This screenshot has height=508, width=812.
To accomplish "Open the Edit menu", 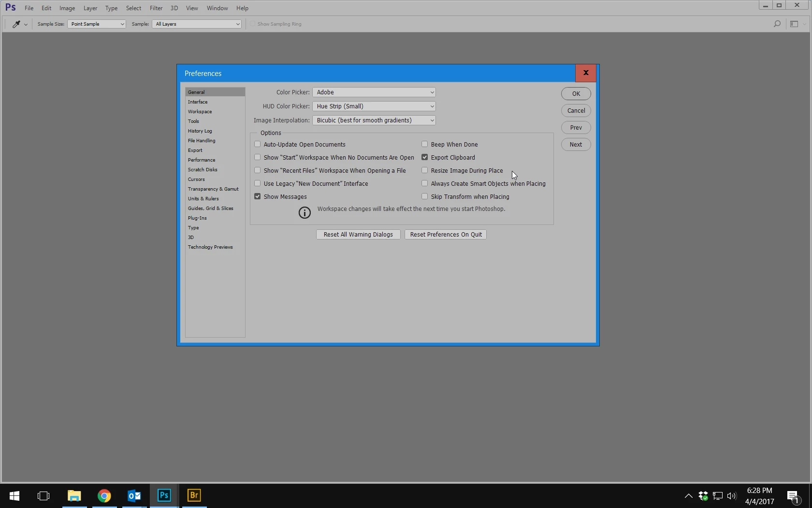I will pos(46,8).
